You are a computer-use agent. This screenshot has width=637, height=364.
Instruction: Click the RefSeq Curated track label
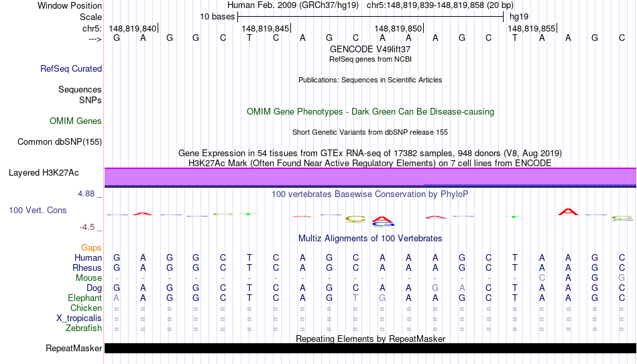point(70,68)
